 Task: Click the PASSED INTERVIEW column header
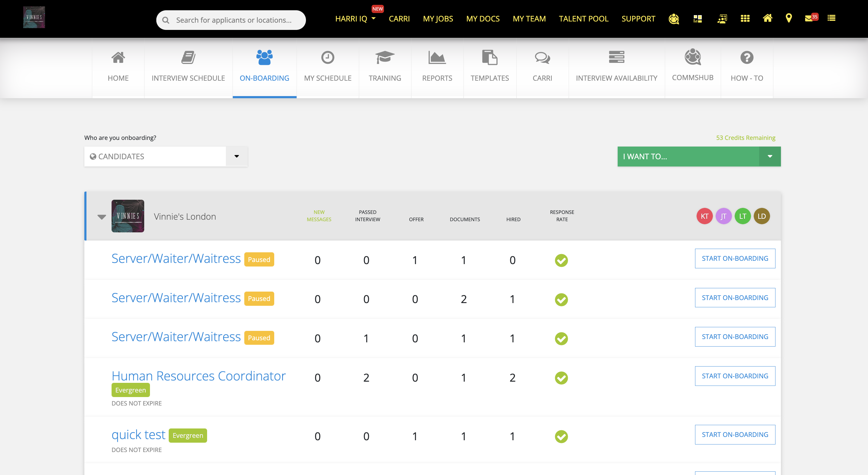(x=367, y=216)
